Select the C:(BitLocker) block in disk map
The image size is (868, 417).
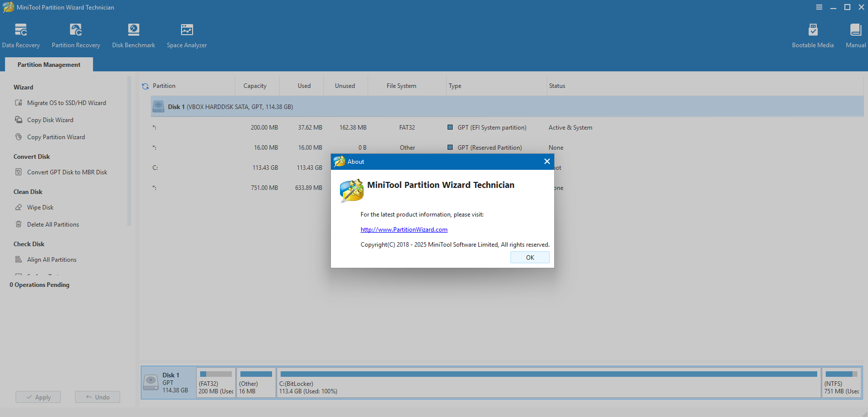[549, 382]
